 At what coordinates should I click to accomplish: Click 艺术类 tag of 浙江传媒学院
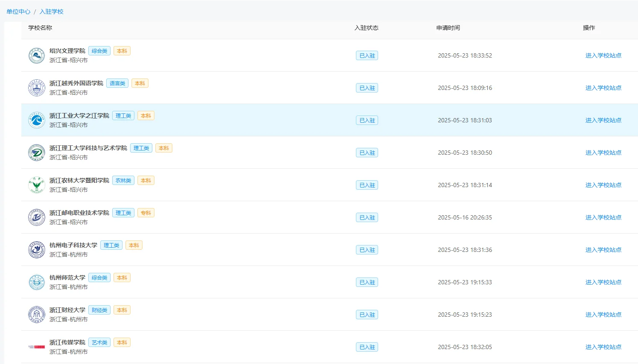[x=99, y=342]
